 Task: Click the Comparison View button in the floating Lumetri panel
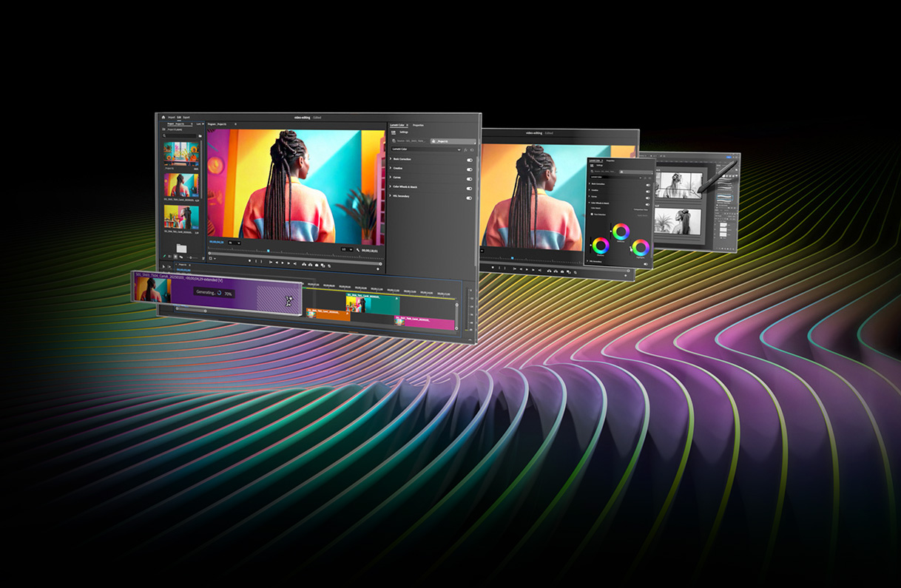[640, 209]
